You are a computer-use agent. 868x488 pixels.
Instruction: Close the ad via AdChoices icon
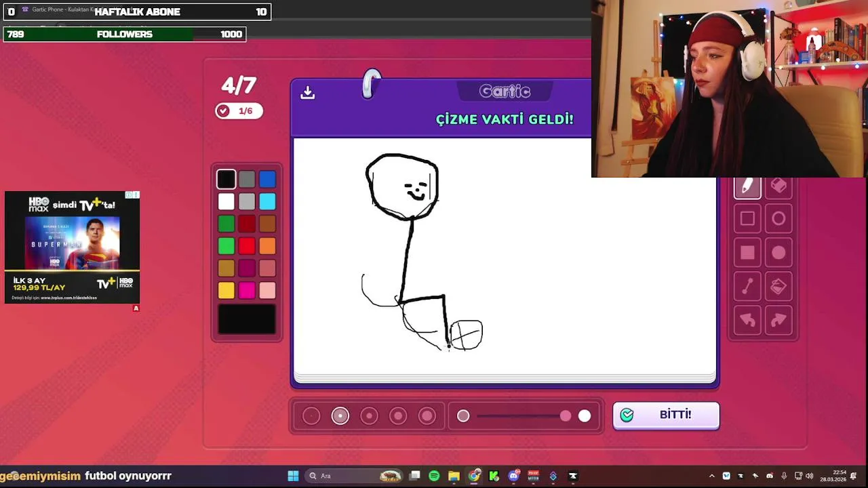(x=129, y=195)
